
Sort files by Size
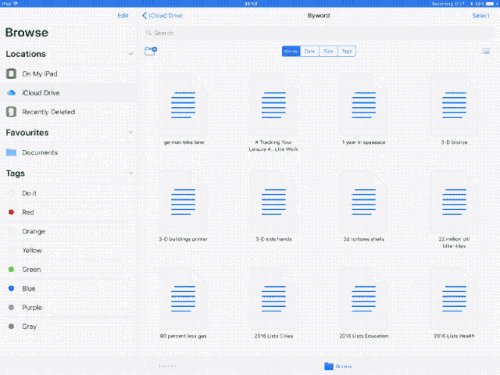tap(328, 51)
